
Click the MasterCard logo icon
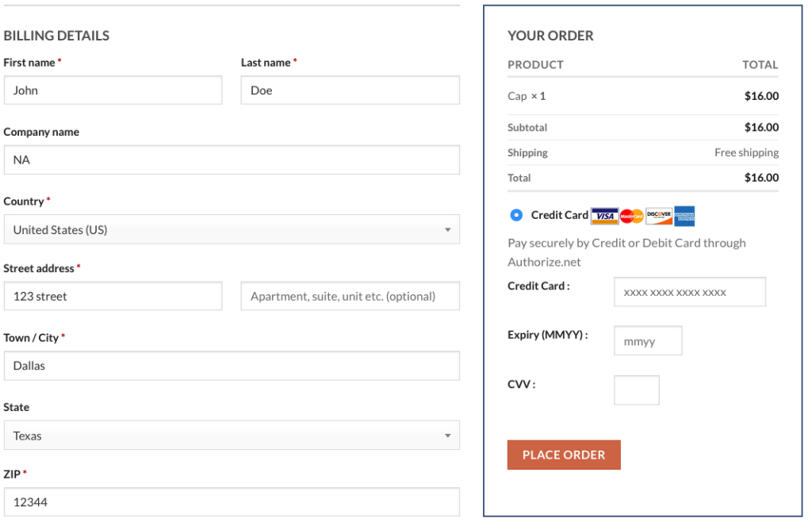tap(632, 216)
